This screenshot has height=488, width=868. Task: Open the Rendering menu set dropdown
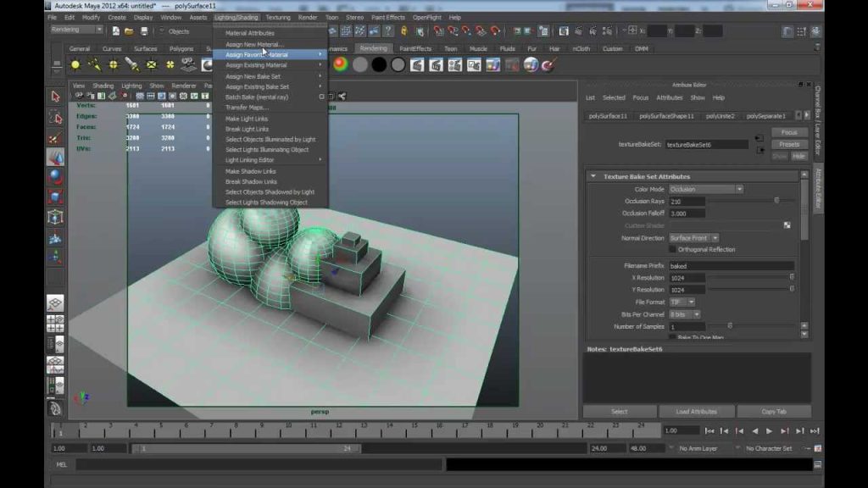pyautogui.click(x=76, y=30)
